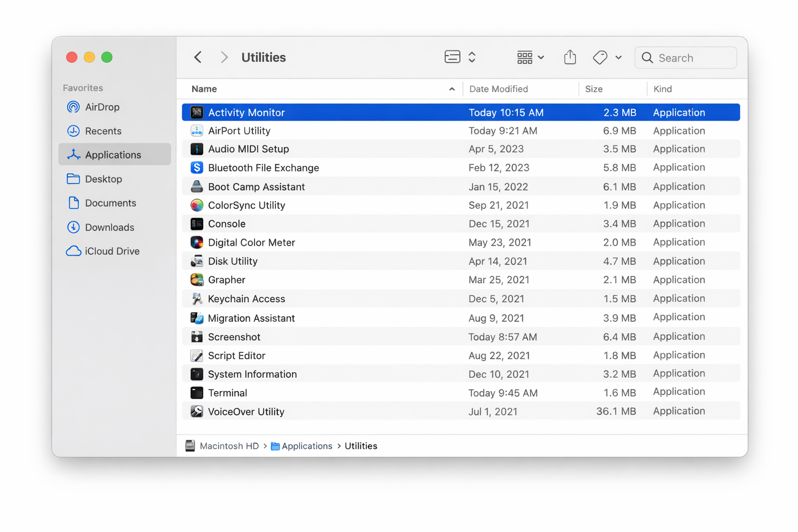Click the Share toolbar icon

570,57
